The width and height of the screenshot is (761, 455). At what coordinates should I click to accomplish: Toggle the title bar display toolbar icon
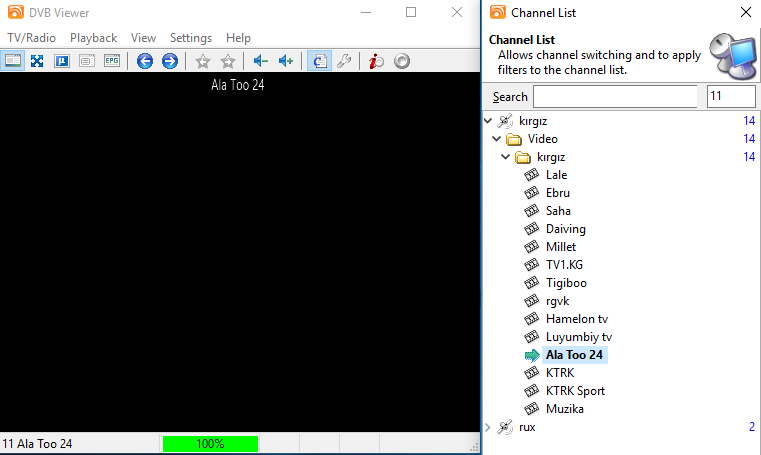(13, 61)
